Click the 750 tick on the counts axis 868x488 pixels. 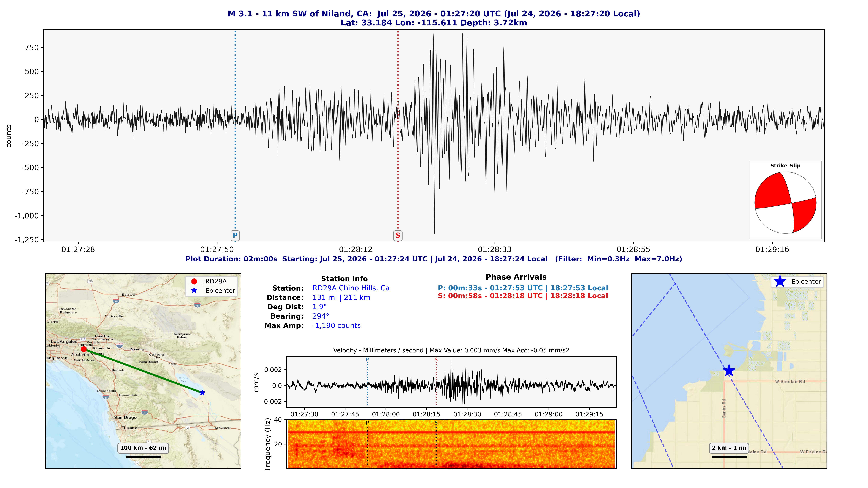(x=32, y=47)
